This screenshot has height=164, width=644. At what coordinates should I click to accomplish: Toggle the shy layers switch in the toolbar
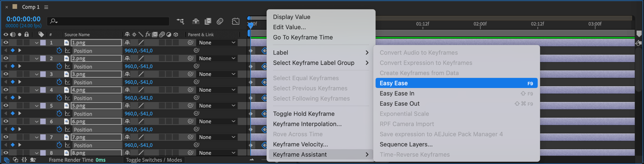pos(196,21)
